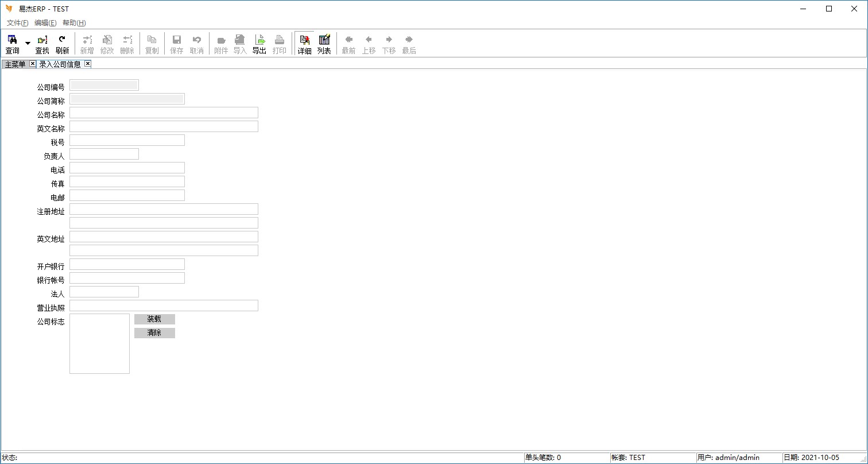The height and width of the screenshot is (464, 868).
Task: Click the 导出 (Export) toolbar icon
Action: pyautogui.click(x=259, y=44)
